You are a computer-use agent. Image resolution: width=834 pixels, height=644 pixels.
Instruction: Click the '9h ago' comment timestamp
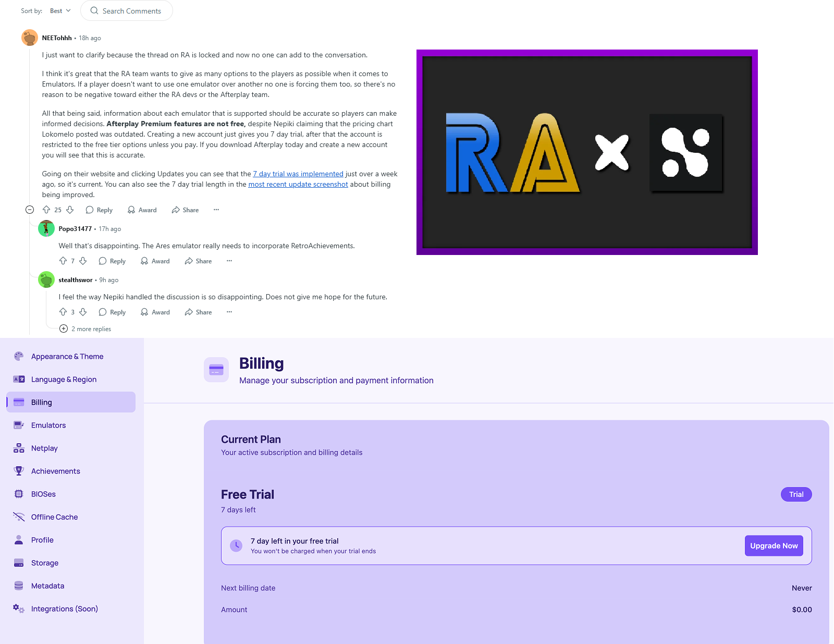(x=109, y=280)
